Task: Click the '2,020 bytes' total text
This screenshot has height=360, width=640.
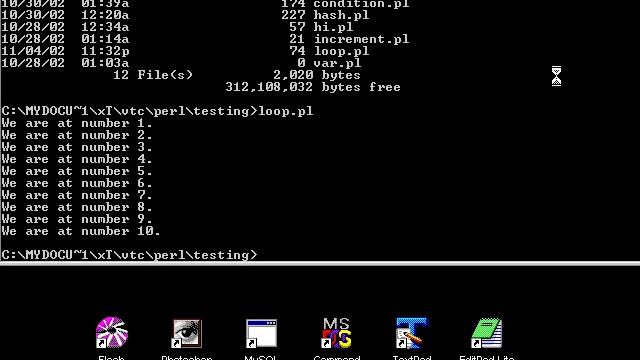Action: 317,75
